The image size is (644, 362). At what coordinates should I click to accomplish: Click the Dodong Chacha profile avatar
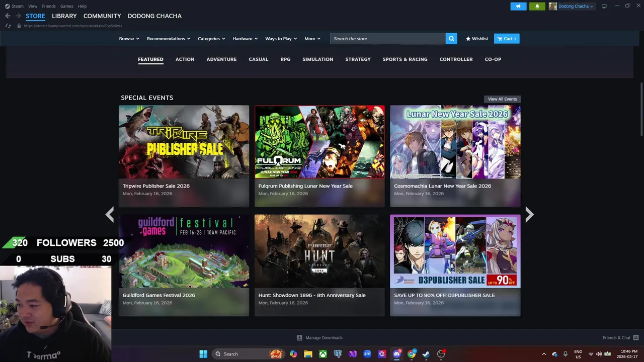point(552,6)
